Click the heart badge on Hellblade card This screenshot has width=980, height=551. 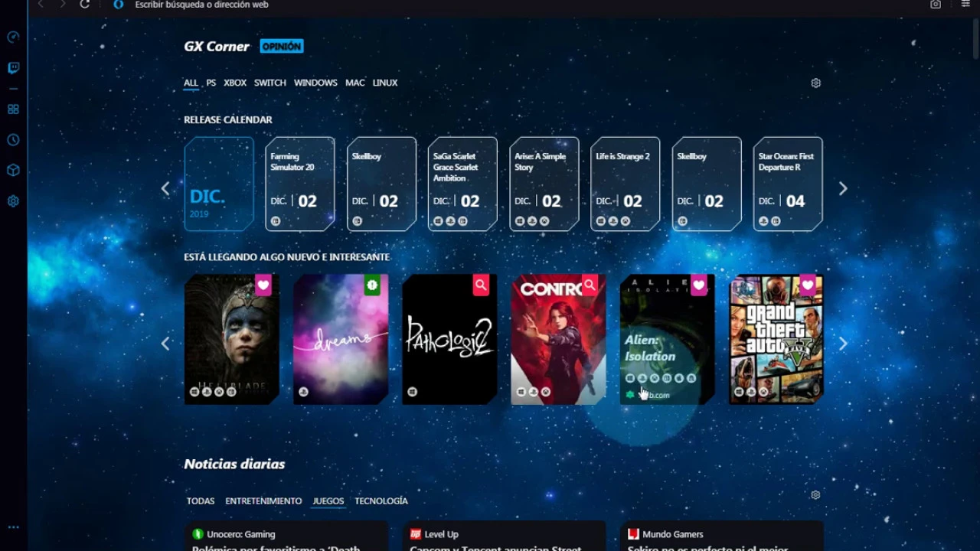point(263,285)
